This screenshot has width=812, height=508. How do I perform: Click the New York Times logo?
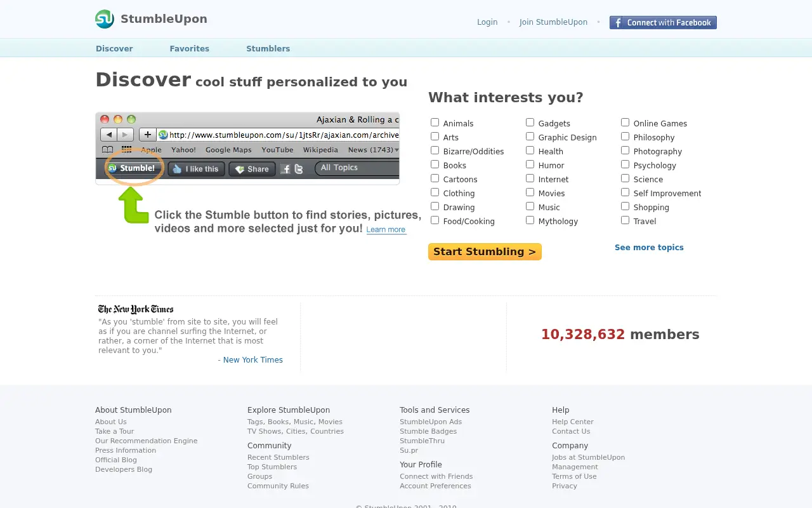tap(136, 309)
